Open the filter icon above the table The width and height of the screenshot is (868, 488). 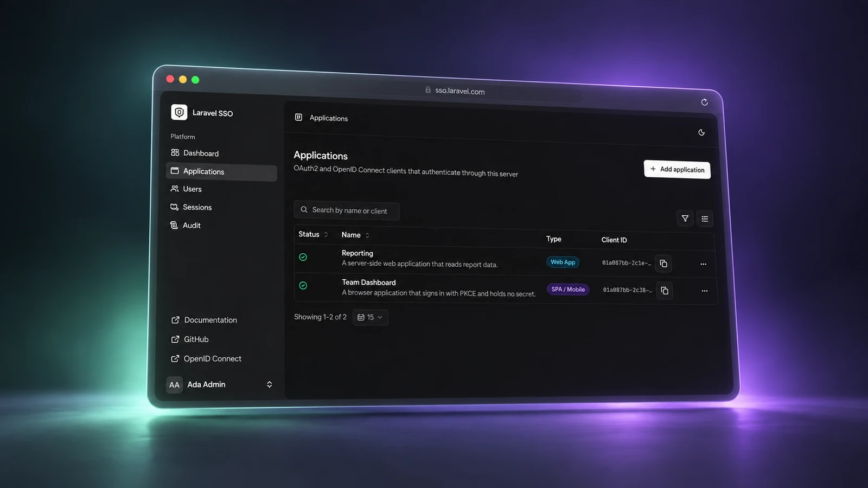pyautogui.click(x=685, y=219)
